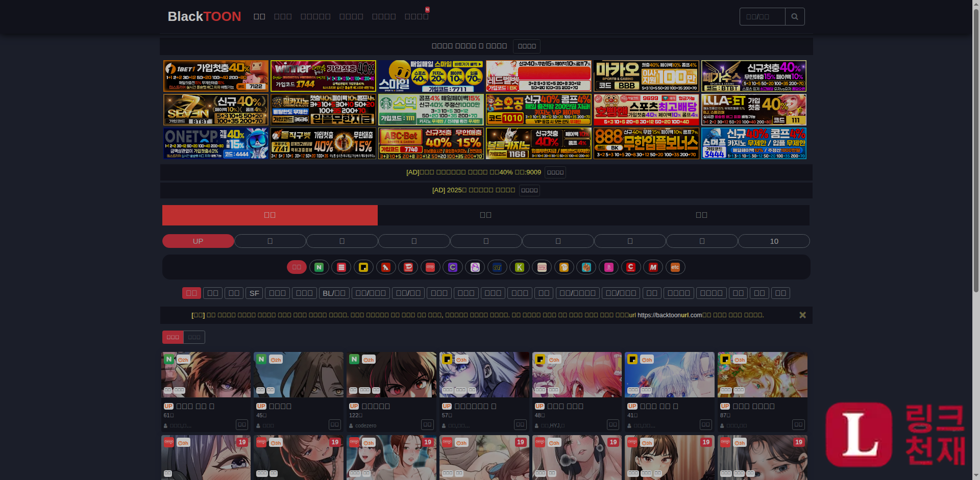Open the 45-episode webtoon thumbnail
The width and height of the screenshot is (980, 480).
coord(299,375)
